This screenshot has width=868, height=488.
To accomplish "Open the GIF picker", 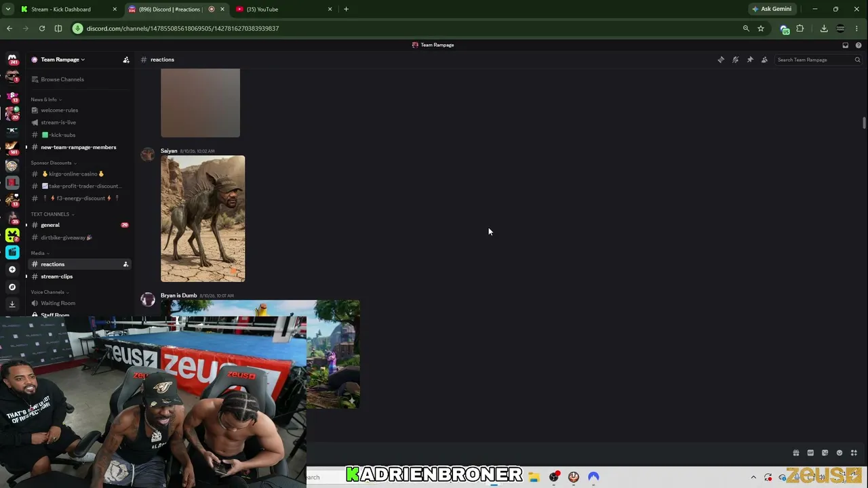I will pyautogui.click(x=810, y=453).
